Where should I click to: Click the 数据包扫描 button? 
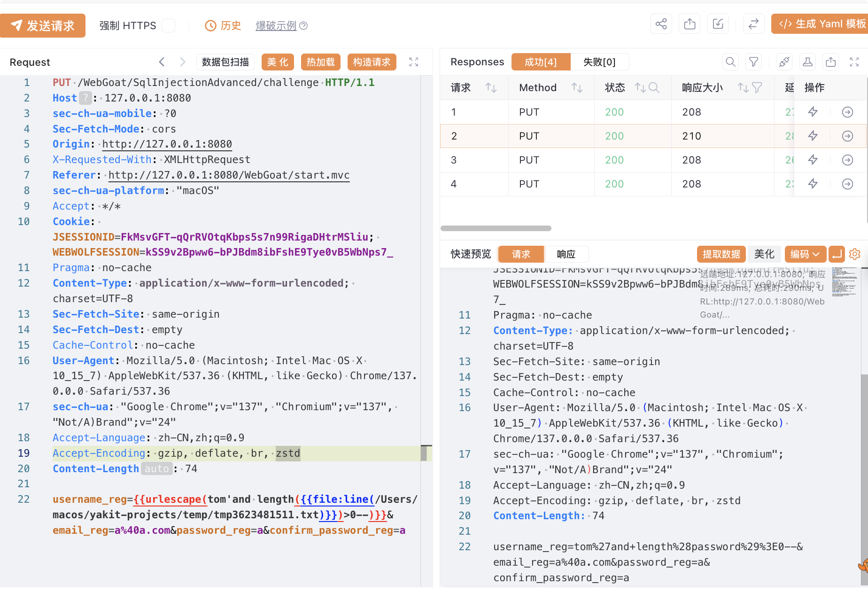[225, 62]
